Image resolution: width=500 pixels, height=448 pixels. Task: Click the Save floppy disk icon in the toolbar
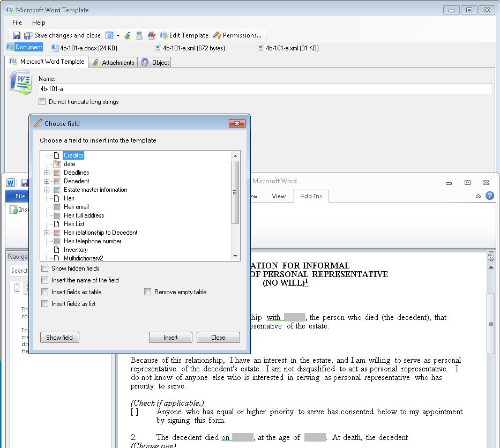click(17, 35)
